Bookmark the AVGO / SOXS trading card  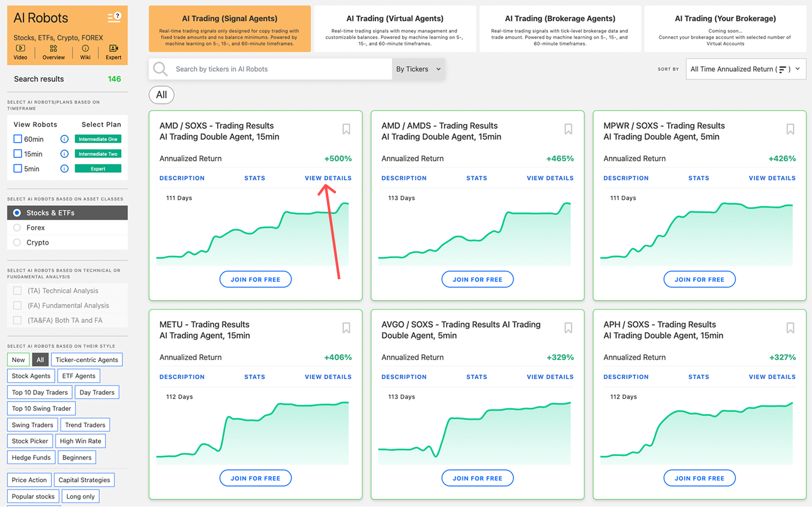point(568,328)
